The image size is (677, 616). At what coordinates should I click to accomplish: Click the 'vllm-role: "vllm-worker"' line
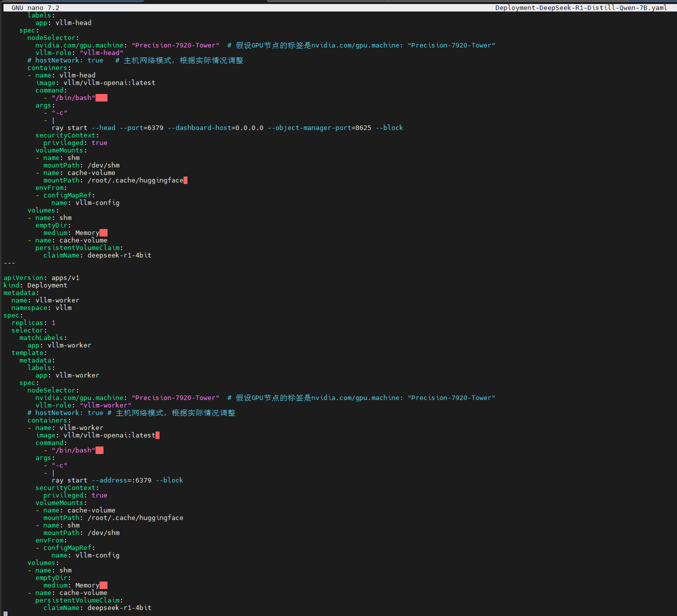(83, 405)
